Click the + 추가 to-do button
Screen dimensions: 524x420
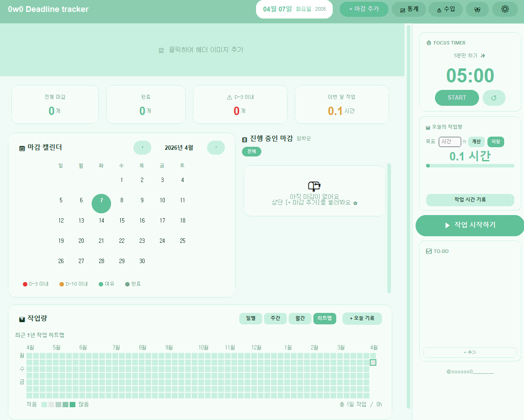click(470, 352)
